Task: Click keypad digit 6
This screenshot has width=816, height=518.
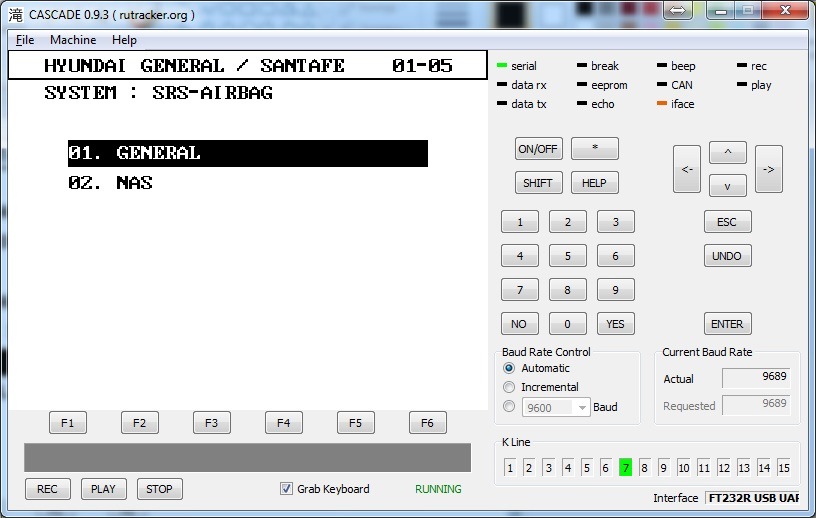Action: pos(616,256)
